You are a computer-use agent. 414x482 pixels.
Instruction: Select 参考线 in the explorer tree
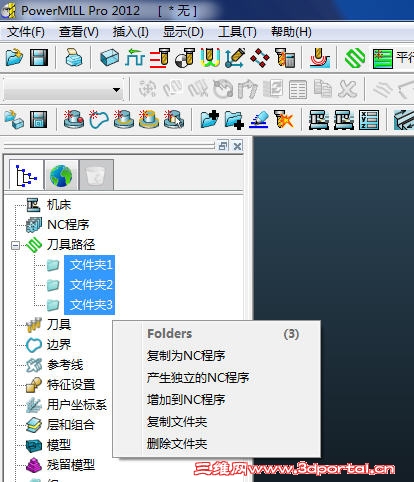tap(65, 364)
